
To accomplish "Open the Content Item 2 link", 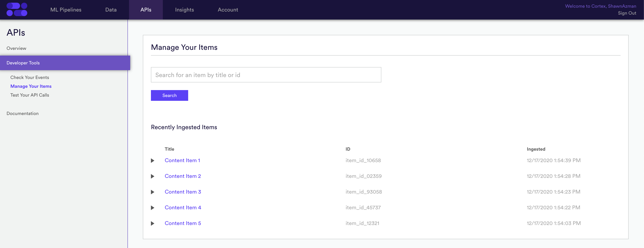I will [x=183, y=176].
